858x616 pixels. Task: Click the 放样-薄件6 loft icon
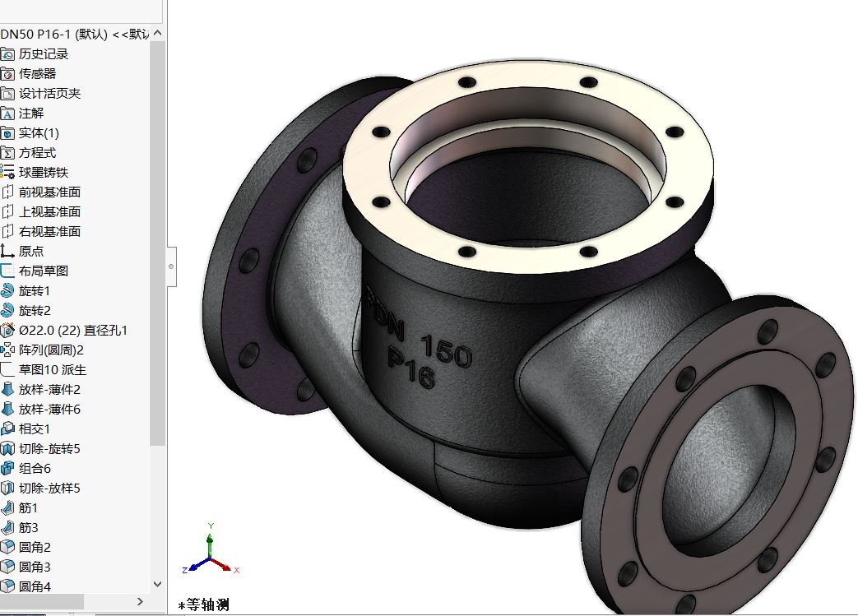(x=7, y=409)
